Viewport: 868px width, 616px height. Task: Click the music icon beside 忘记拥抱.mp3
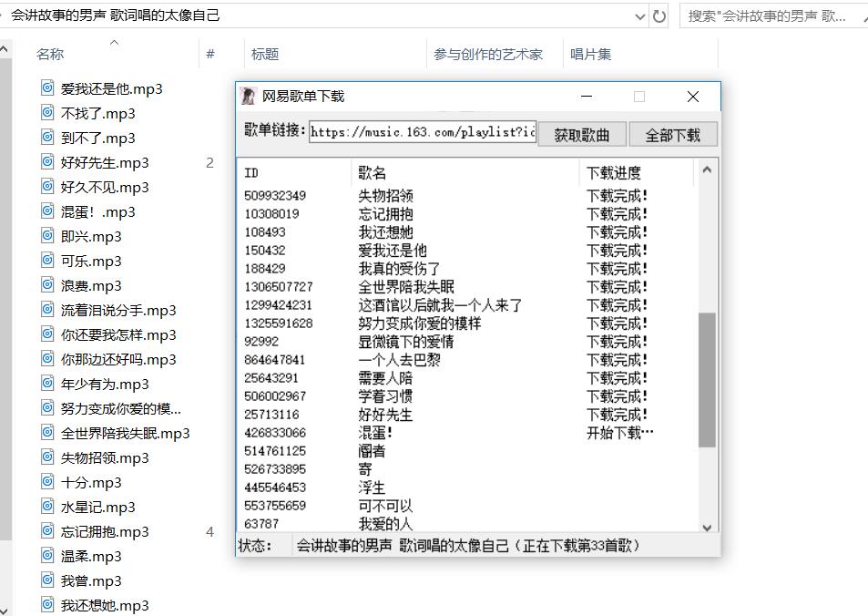pyautogui.click(x=46, y=531)
